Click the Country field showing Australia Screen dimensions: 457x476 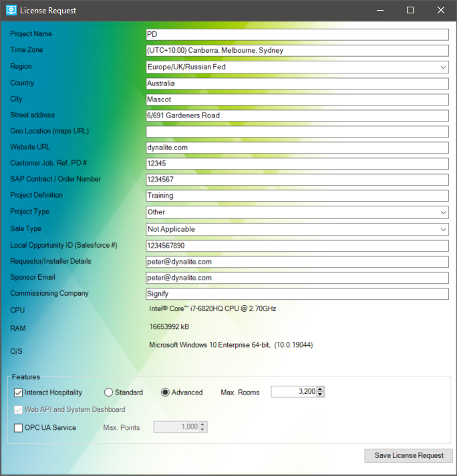297,83
